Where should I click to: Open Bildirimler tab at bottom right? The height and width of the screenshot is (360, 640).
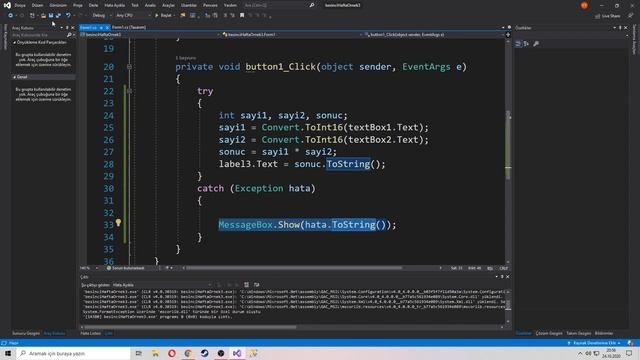604,333
